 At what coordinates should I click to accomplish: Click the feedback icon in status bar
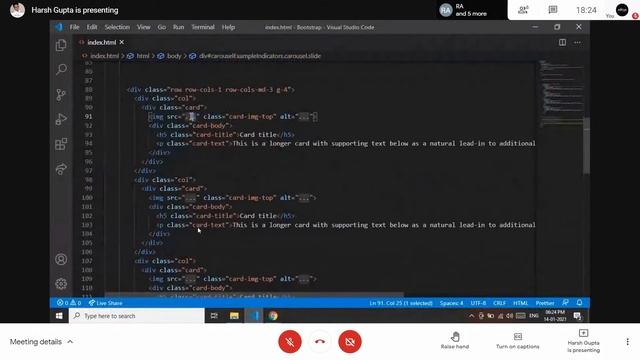pos(565,302)
